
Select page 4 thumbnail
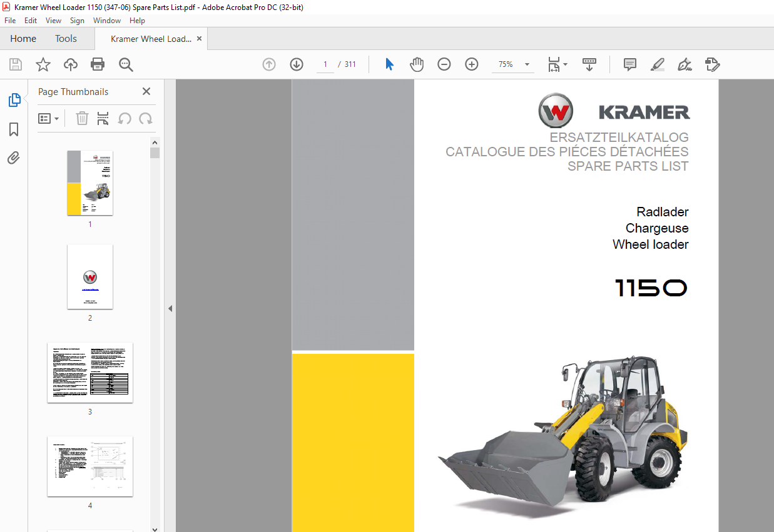(90, 466)
